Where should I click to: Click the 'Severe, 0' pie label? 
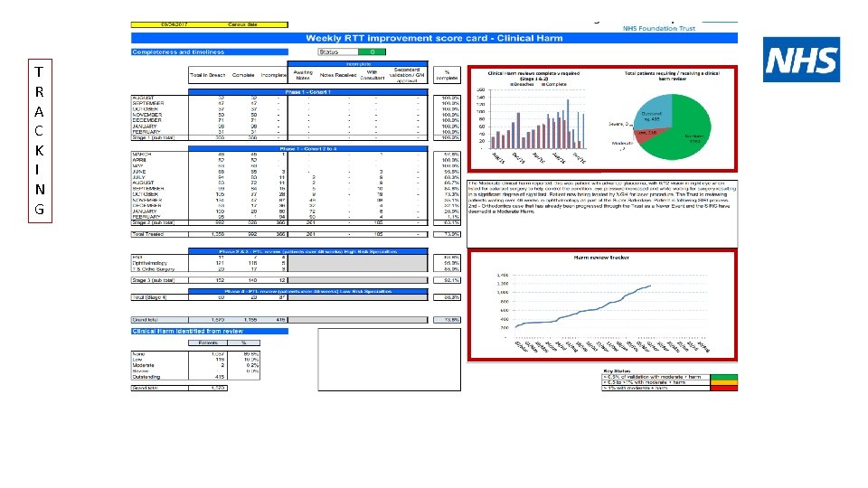pos(618,124)
